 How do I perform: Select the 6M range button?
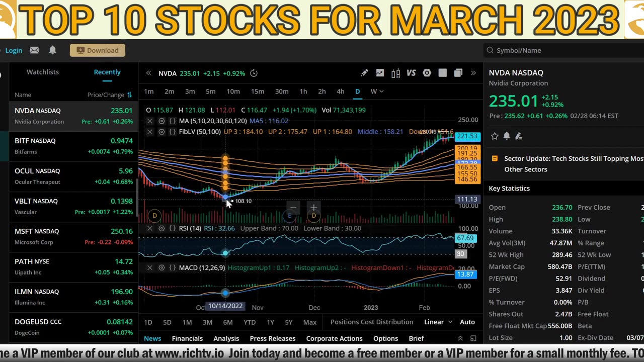click(228, 322)
